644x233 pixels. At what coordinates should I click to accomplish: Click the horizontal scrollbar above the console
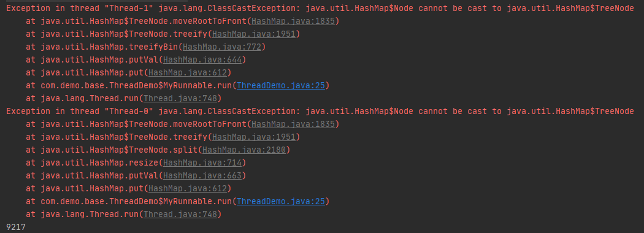tap(94, 1)
